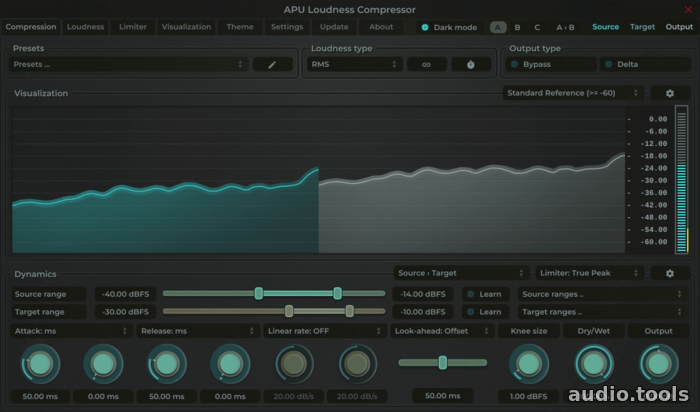Viewport: 700px width, 412px height.
Task: Copy state with A › B button
Action: tap(565, 27)
